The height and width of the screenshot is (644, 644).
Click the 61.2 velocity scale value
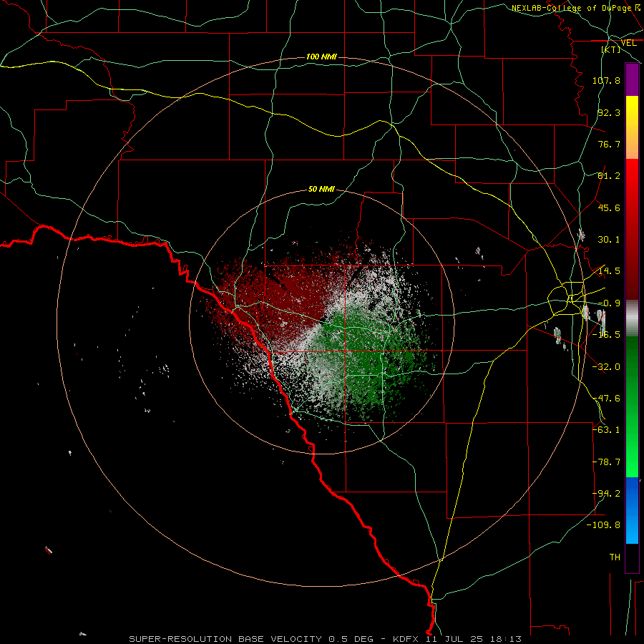pos(609,176)
